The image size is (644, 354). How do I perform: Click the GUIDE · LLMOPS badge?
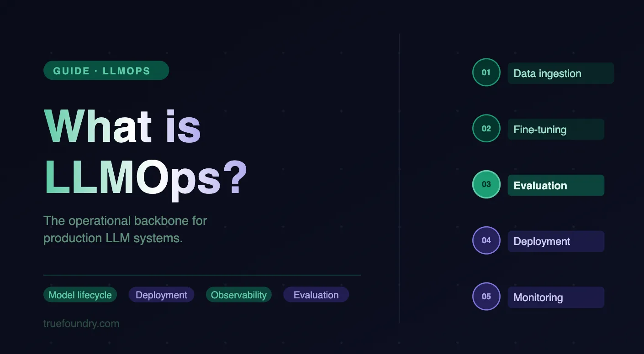[106, 70]
